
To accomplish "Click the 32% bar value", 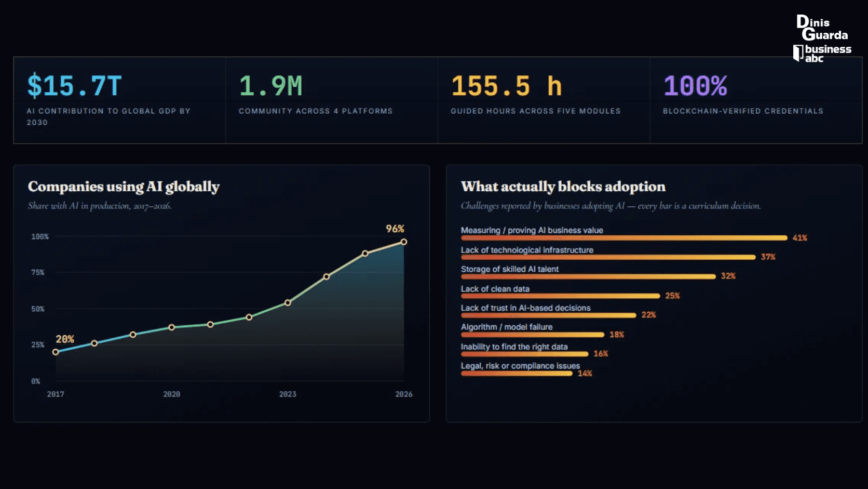I will [x=728, y=276].
